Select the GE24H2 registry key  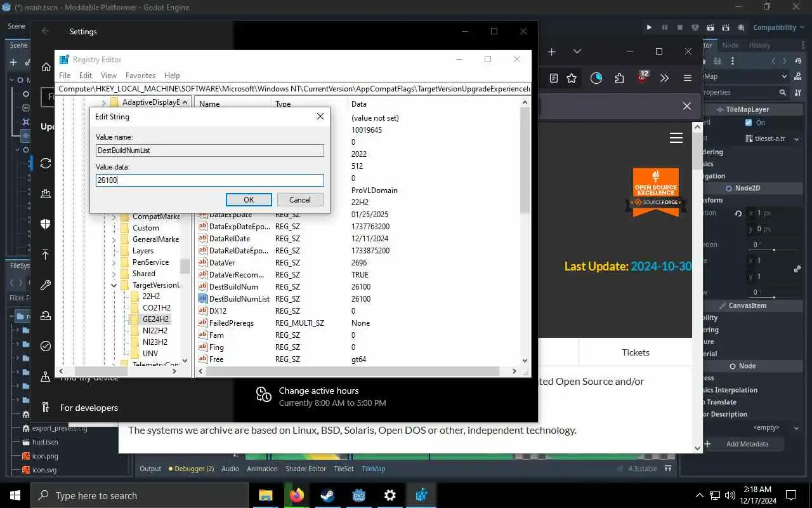[x=155, y=319]
